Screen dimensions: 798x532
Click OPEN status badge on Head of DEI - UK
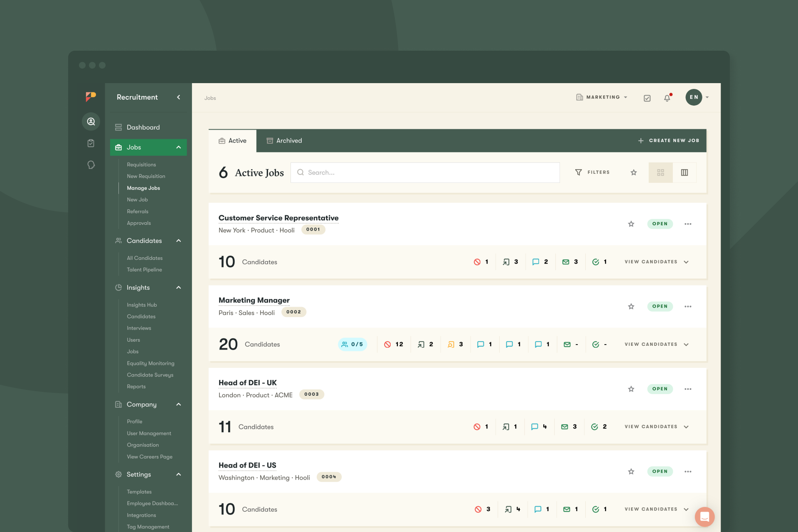[660, 389]
